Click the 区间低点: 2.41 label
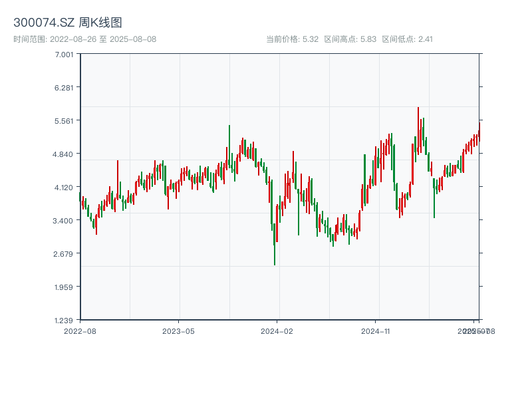532x399 pixels. coord(407,39)
